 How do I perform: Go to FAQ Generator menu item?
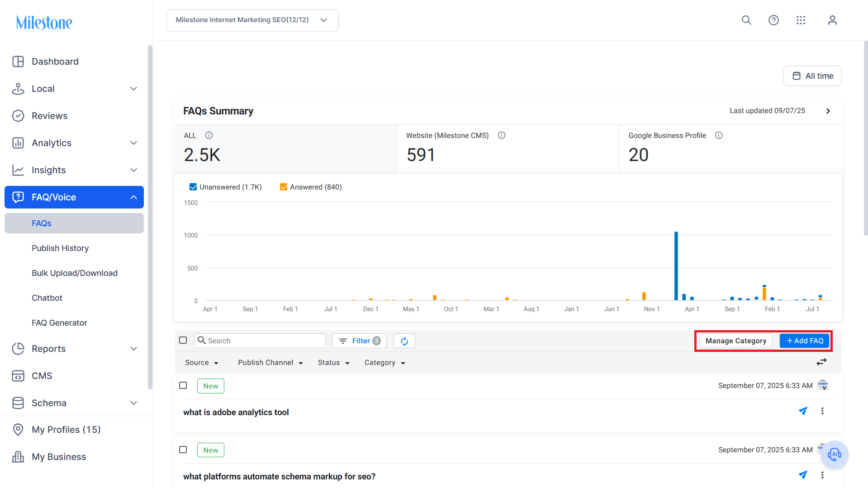point(59,323)
